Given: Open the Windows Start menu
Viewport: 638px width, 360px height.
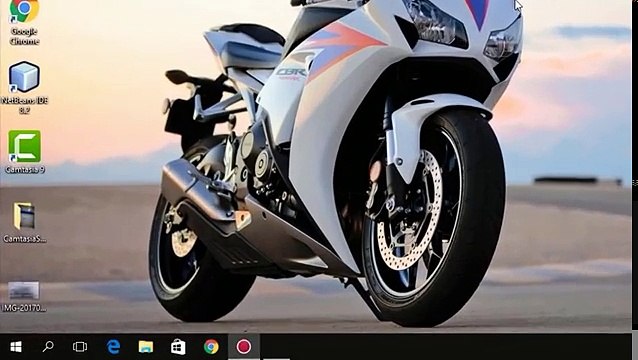Looking at the screenshot, I should 16,347.
